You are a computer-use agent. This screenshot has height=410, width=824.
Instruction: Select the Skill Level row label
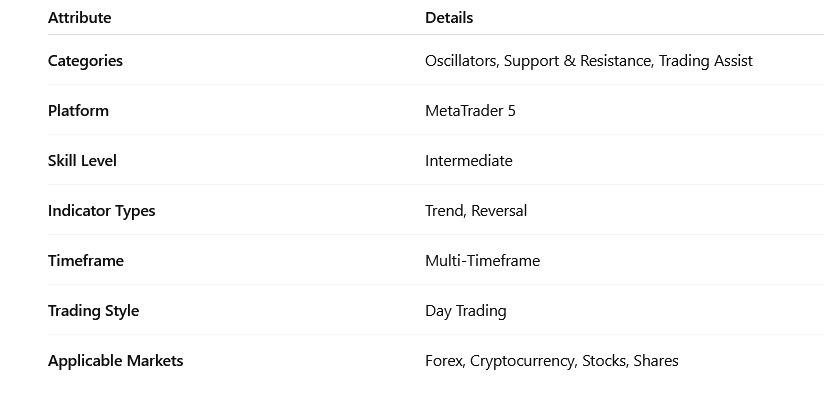coord(82,161)
